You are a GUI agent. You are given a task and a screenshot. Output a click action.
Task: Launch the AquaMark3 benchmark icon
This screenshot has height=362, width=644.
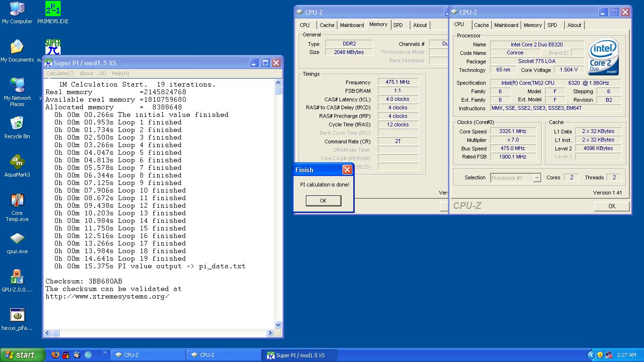pyautogui.click(x=17, y=166)
